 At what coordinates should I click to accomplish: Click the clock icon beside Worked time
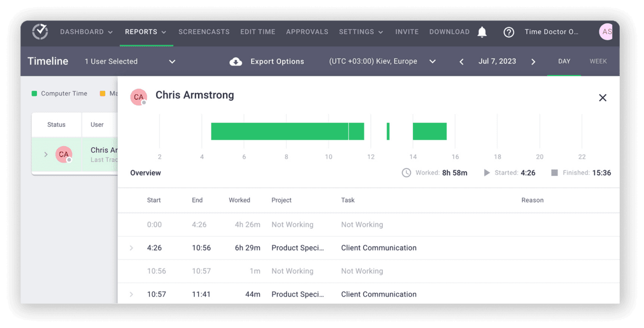point(406,173)
